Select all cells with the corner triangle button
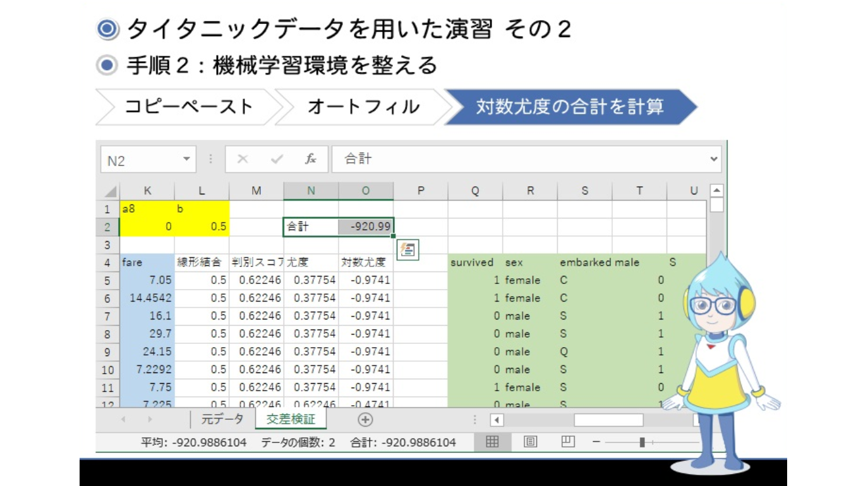Viewport: 868px width, 486px height. pos(110,190)
